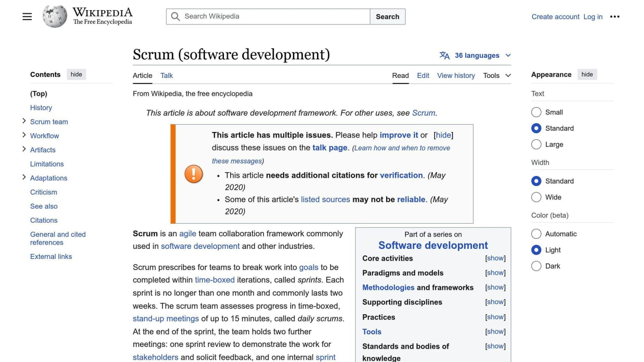Open the Edit tab
Viewport: 644px width, 362px height.
(423, 75)
